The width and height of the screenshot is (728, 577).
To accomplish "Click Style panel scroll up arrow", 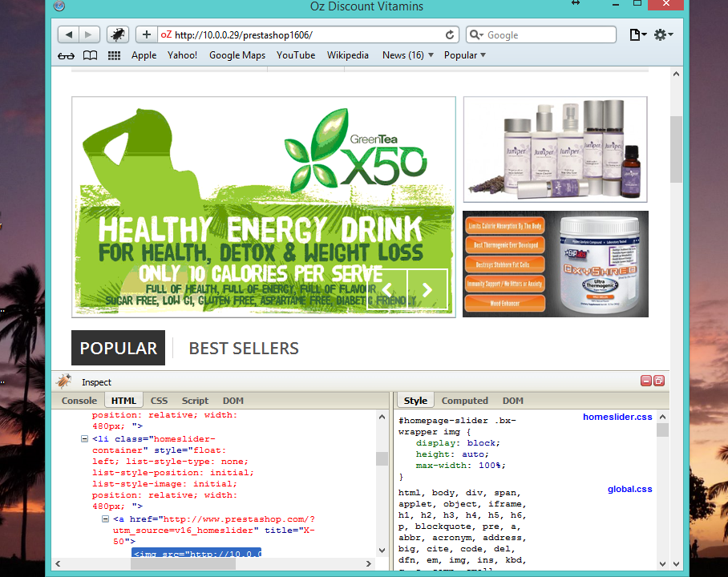I will [662, 417].
